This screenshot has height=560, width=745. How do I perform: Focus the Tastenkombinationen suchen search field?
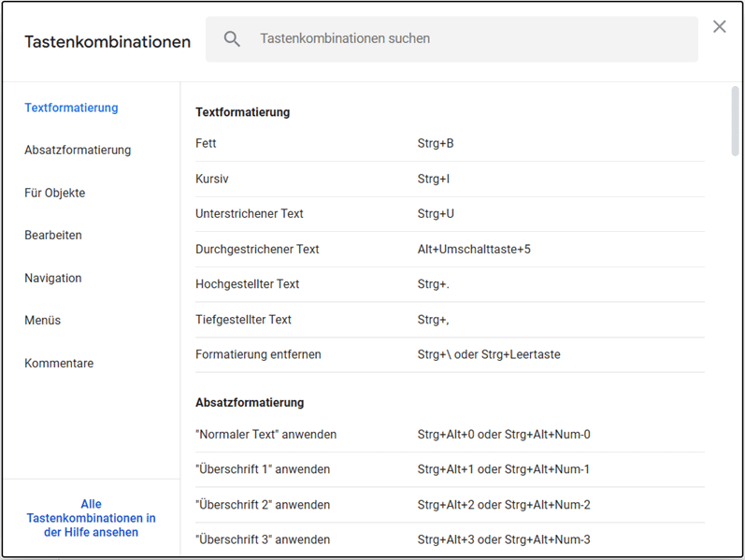click(451, 39)
